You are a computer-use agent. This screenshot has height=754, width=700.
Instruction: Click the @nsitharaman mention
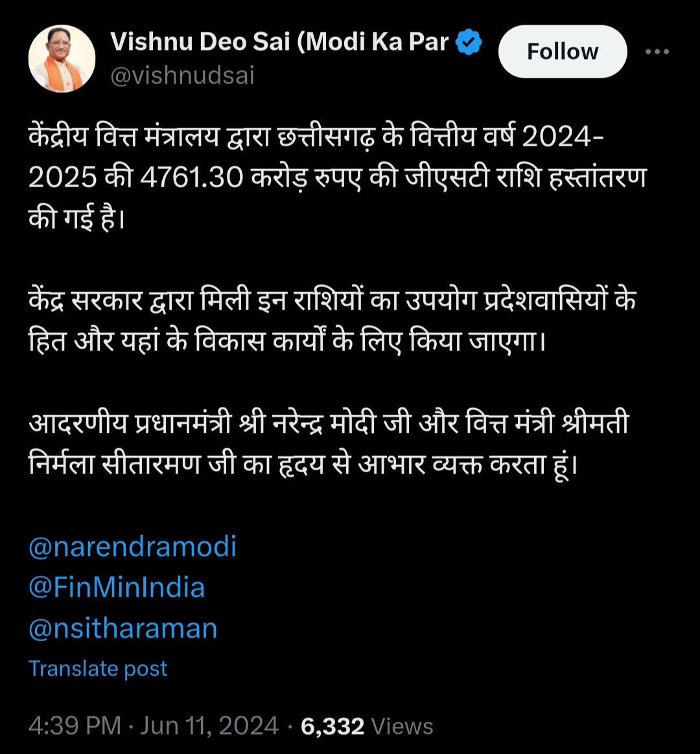123,627
